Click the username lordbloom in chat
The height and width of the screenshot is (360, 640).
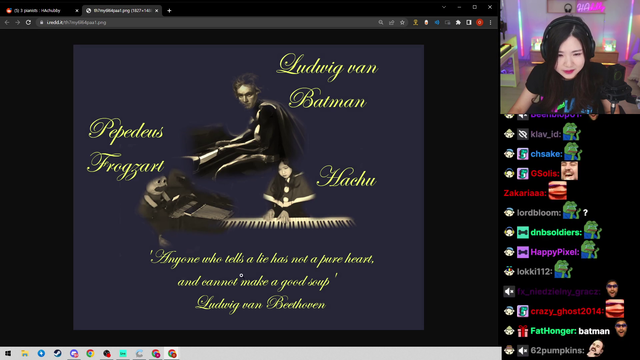pyautogui.click(x=539, y=213)
